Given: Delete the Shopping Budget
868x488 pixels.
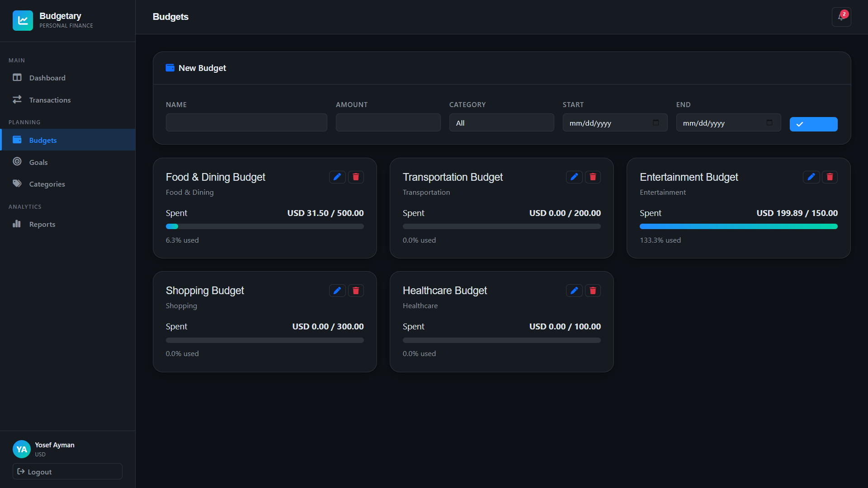Looking at the screenshot, I should (x=356, y=291).
